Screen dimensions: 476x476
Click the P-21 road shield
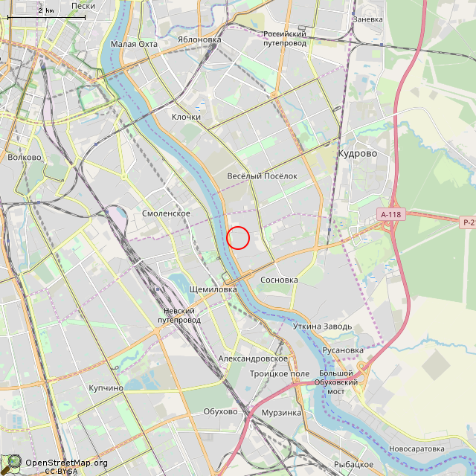[468, 222]
